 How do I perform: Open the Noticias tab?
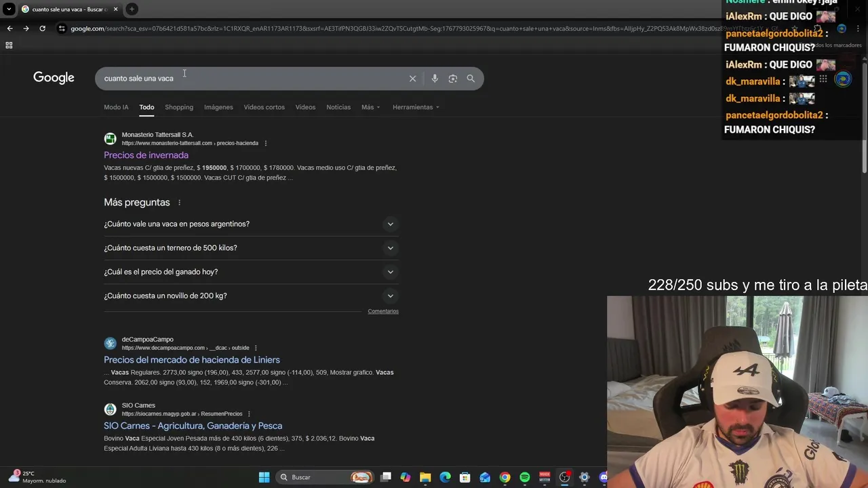[338, 107]
